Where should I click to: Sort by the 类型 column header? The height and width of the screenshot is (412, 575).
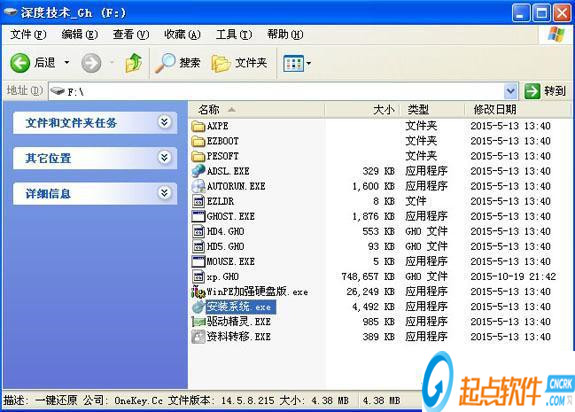coord(432,110)
